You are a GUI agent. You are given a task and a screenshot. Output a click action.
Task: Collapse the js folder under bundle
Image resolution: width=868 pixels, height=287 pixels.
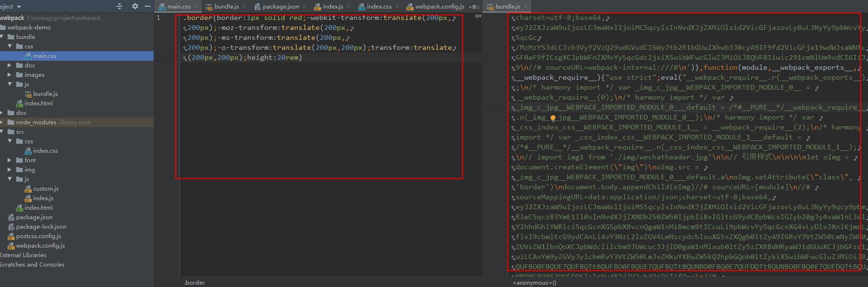tap(10, 84)
